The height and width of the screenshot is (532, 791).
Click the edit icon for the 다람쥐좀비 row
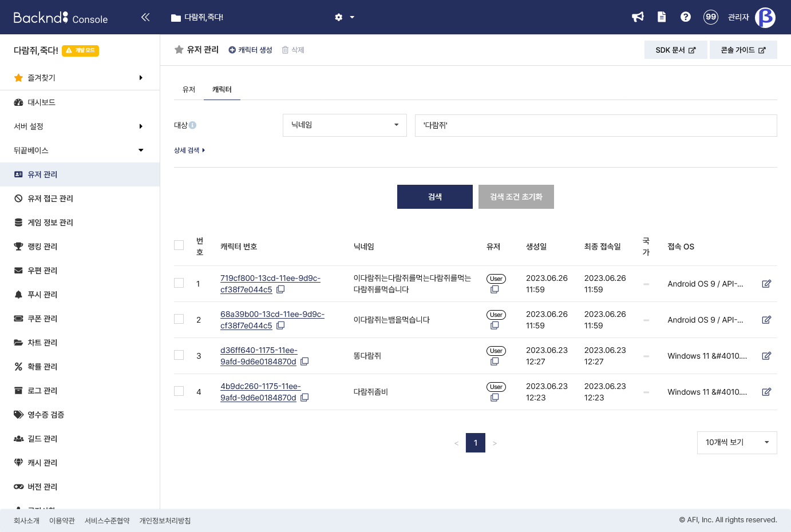(x=766, y=392)
